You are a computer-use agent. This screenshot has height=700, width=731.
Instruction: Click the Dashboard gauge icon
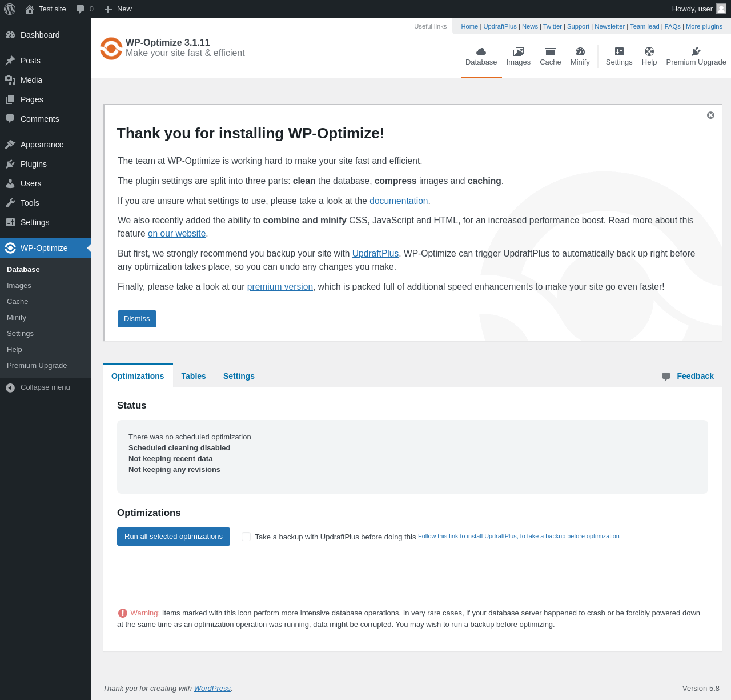tap(10, 35)
